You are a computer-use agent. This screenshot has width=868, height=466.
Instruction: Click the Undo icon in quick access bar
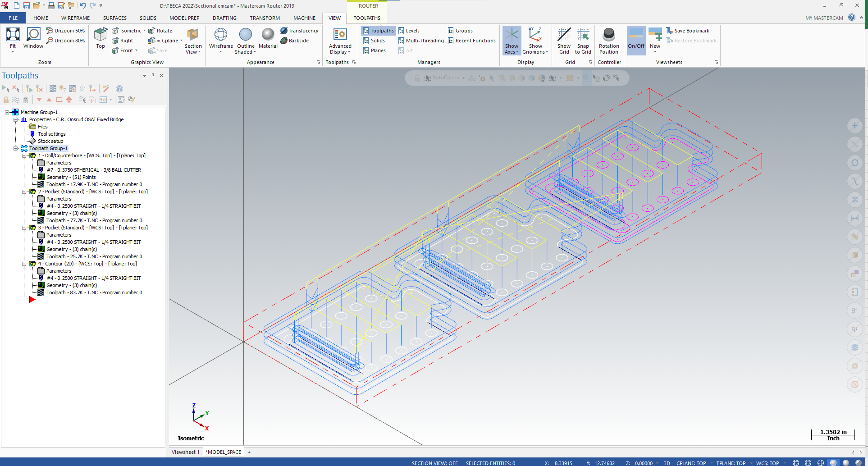pyautogui.click(x=83, y=5)
